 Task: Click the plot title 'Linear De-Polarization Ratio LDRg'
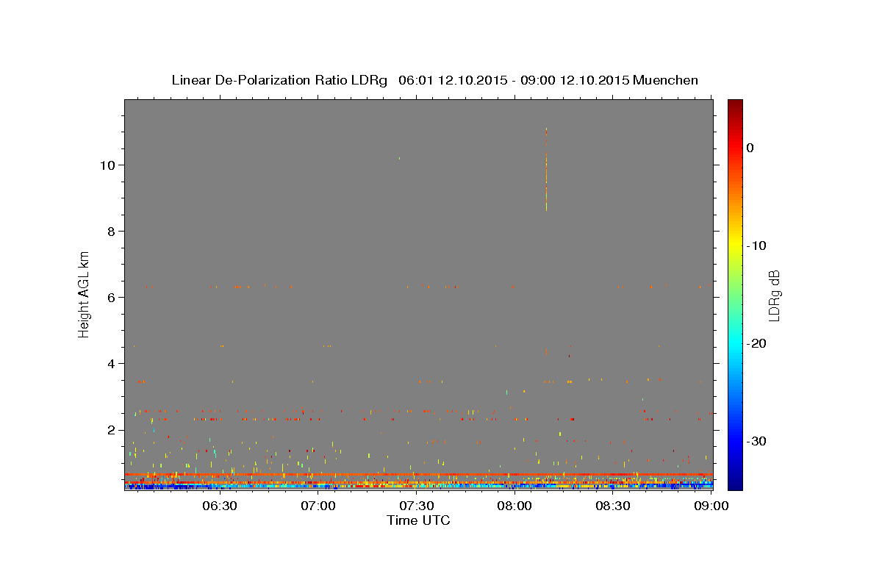pyautogui.click(x=279, y=80)
